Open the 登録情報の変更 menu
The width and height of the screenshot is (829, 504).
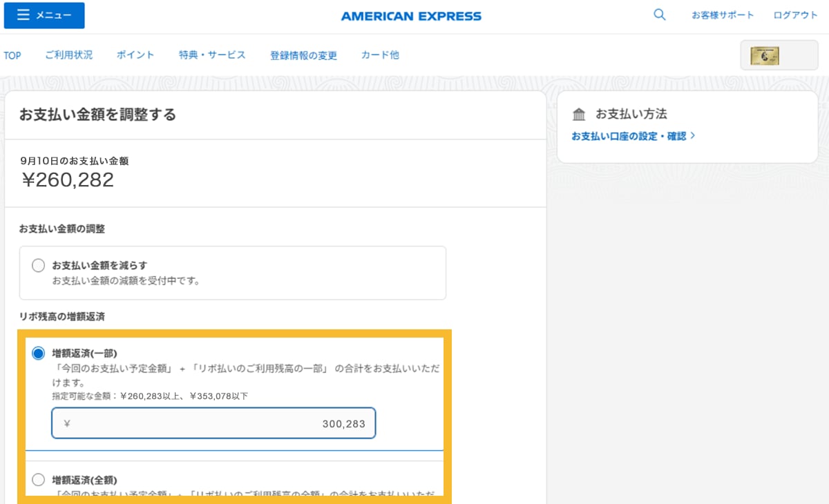(303, 55)
